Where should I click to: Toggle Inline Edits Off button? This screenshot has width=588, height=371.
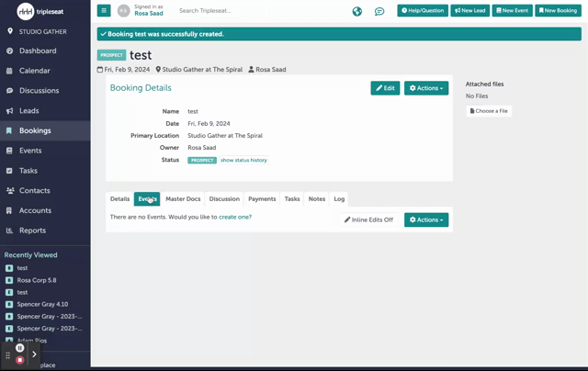pyautogui.click(x=368, y=219)
